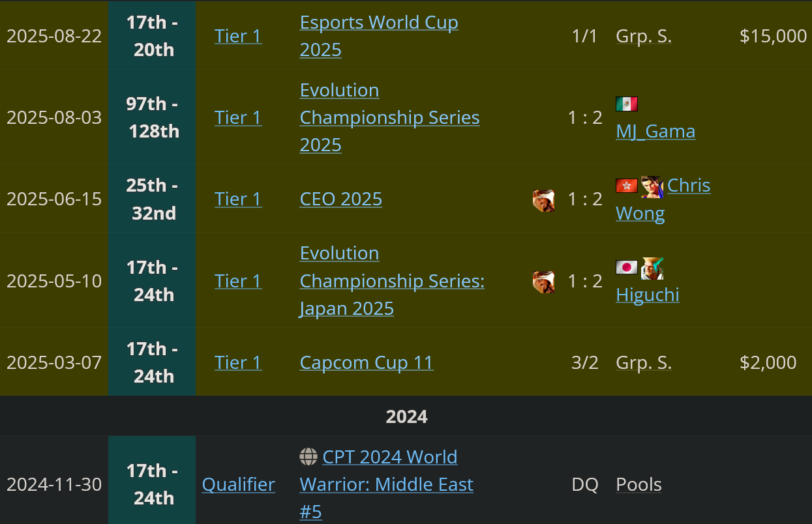Click Grp. S. abbreviation in Esports World Cup row
This screenshot has width=812, height=524.
coord(644,36)
